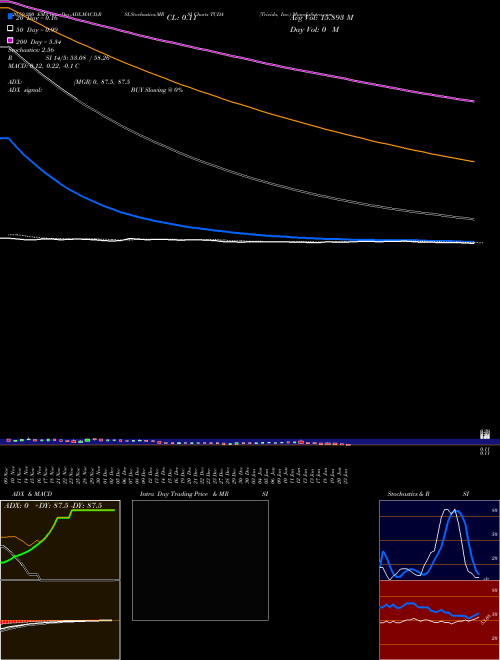This screenshot has height=660, width=500.
Task: Click the blue 20 Day legend swatch
Action: pos(10,17)
